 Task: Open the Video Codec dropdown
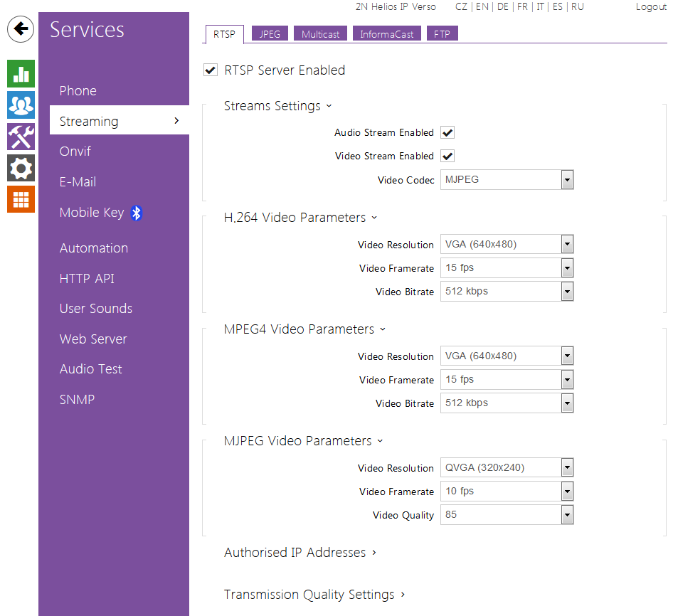pos(507,180)
